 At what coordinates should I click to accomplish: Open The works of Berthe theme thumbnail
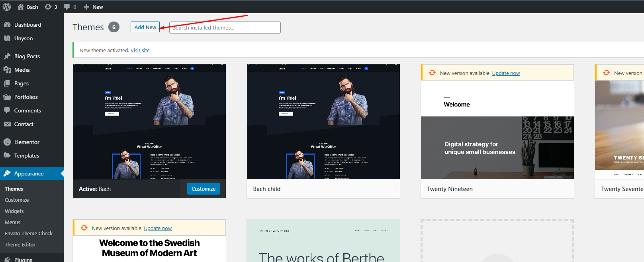point(323,240)
